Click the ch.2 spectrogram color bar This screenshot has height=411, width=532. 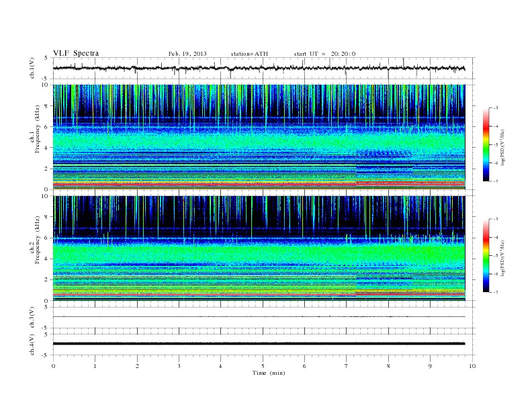click(486, 255)
